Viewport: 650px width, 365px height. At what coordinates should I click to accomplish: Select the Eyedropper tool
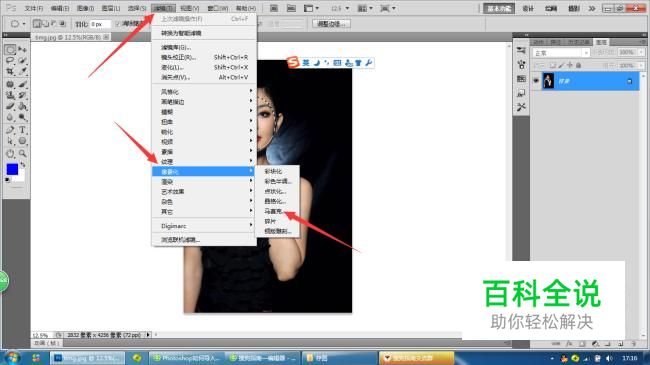[22, 72]
